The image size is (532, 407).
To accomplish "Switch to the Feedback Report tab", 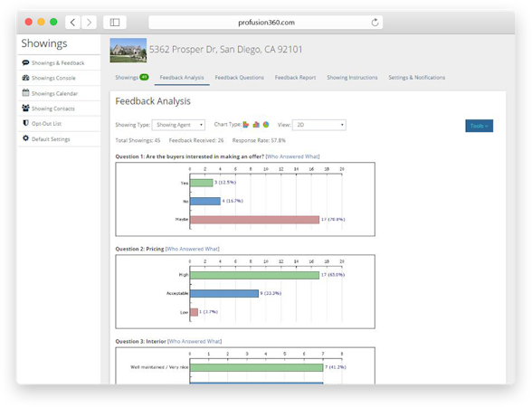I will pyautogui.click(x=295, y=78).
